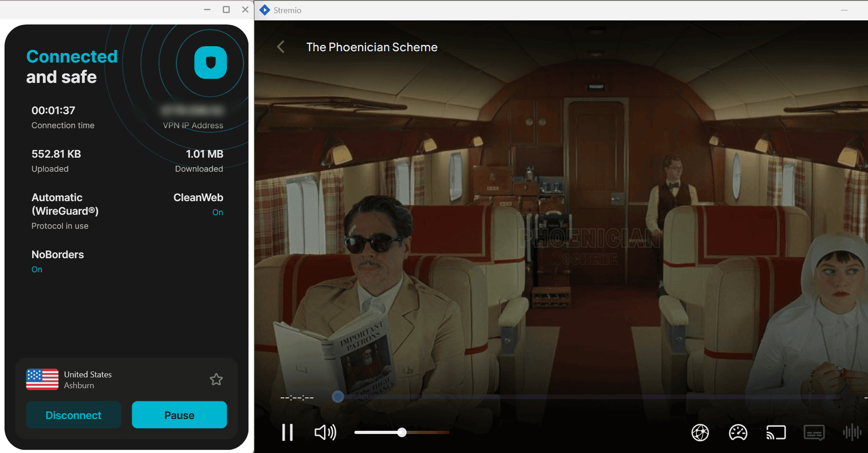Screen dimensions: 868x453
Task: Cast the video using the cast icon
Action: 776,432
